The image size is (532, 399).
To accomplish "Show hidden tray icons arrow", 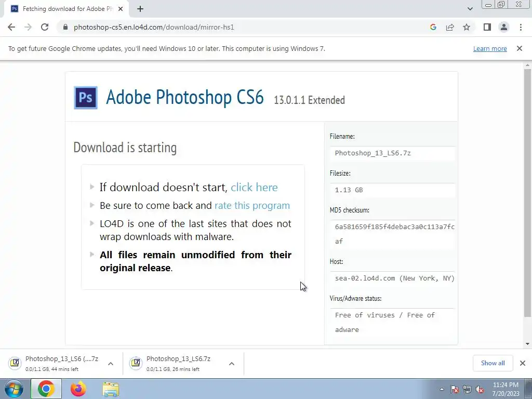I will click(x=442, y=389).
